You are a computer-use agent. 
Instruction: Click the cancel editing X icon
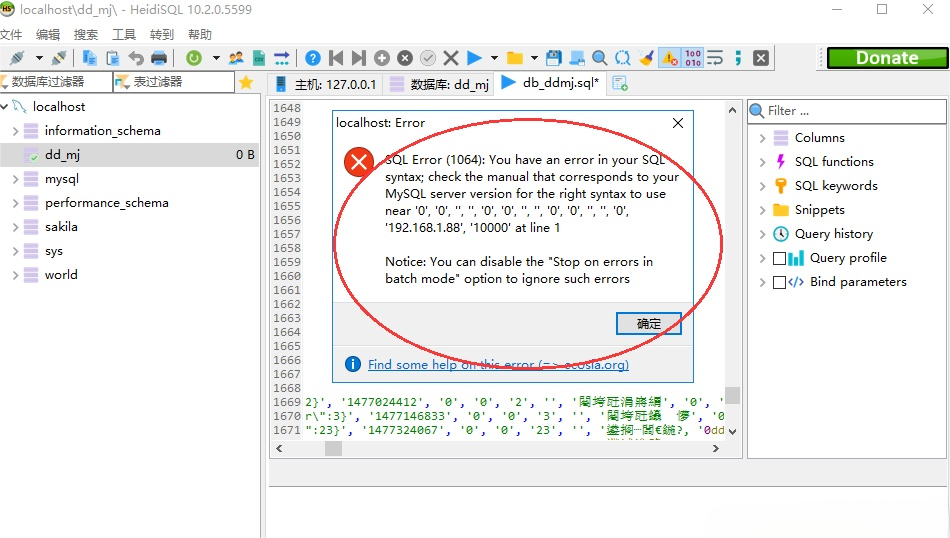451,58
